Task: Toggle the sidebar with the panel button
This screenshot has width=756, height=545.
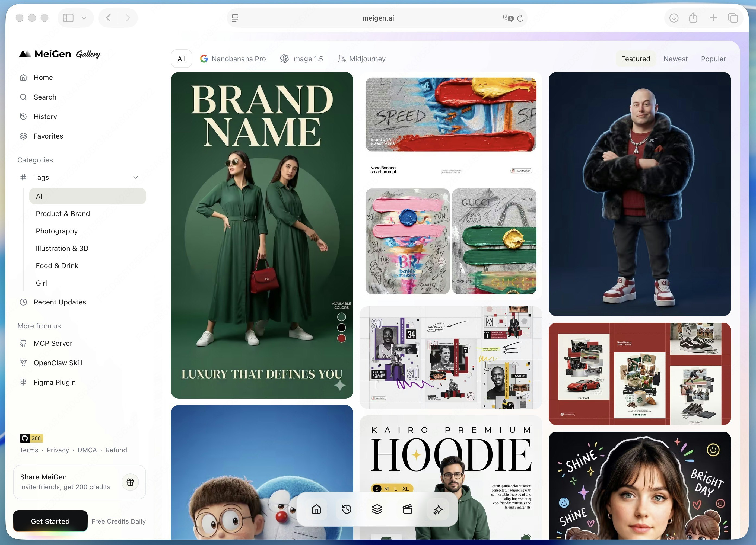Action: pyautogui.click(x=68, y=18)
